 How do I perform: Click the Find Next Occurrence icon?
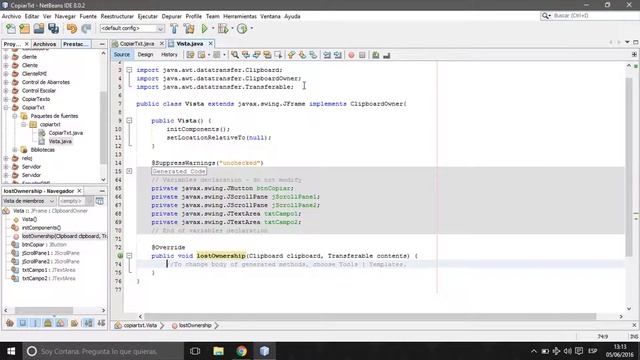point(256,55)
